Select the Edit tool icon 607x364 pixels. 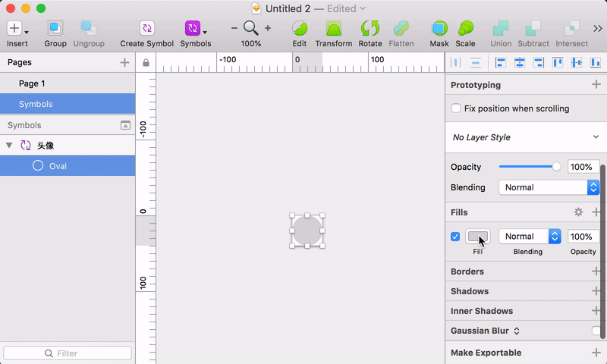(300, 29)
